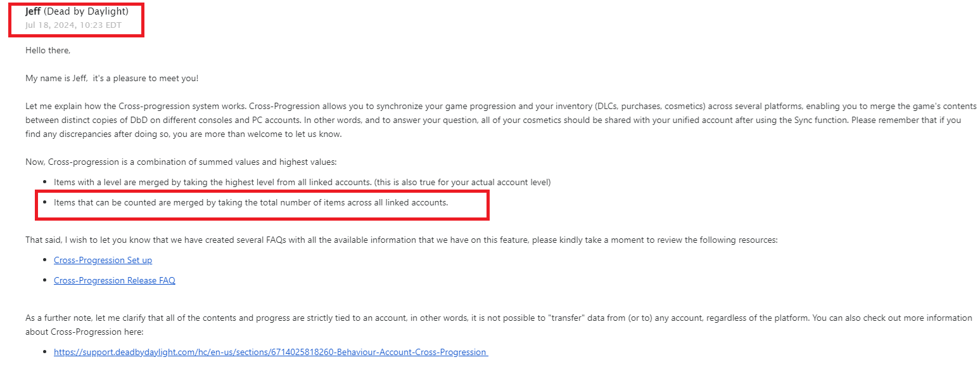This screenshot has height=369, width=980.
Task: Click the bullet dot beside "Items that can be counted"
Action: 44,203
